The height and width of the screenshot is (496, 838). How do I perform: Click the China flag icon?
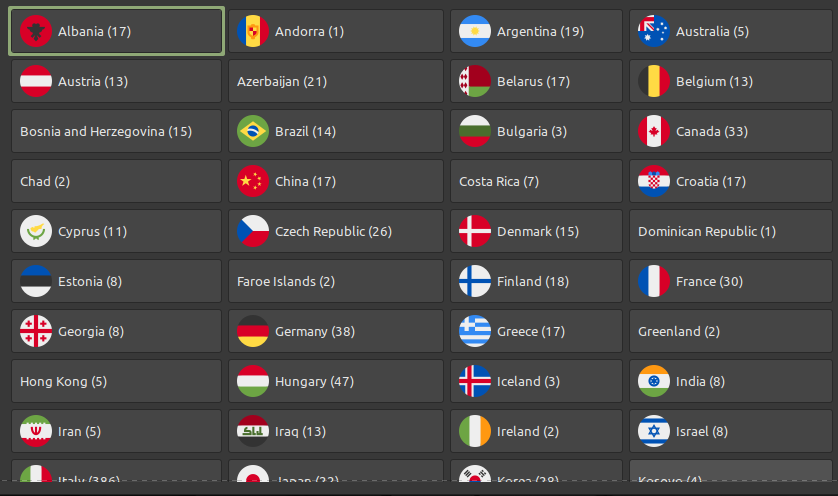pos(253,181)
